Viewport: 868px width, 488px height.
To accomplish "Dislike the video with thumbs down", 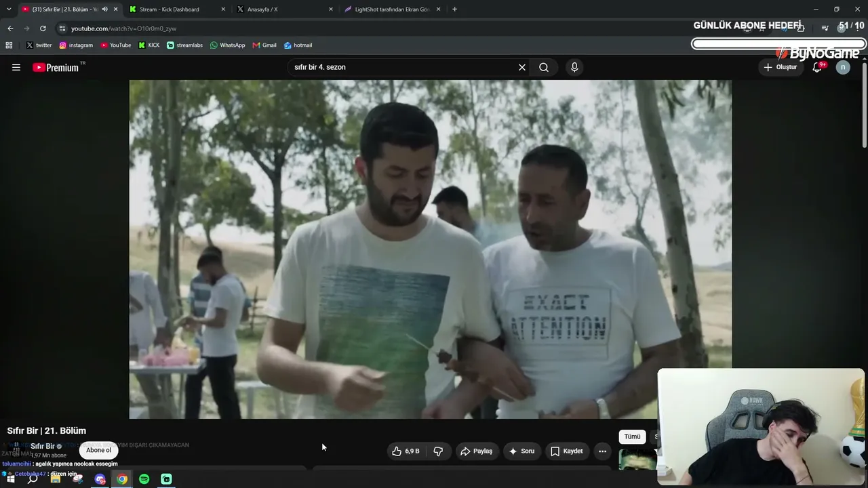I will tap(438, 451).
